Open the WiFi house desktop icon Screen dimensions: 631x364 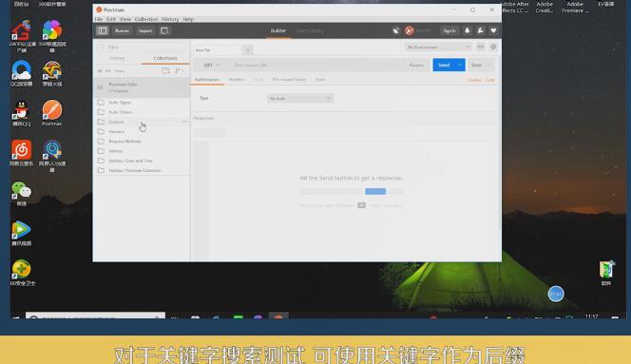point(21,35)
